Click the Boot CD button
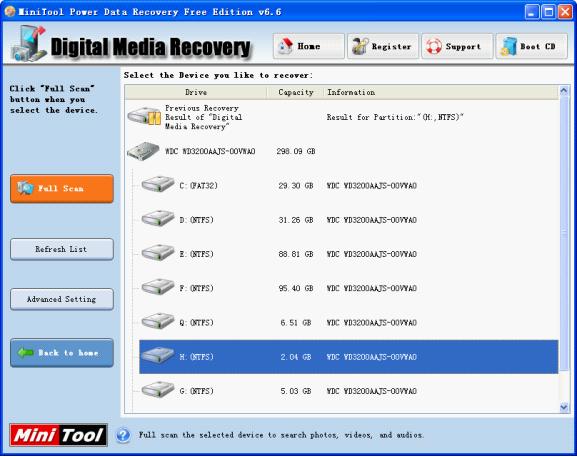577x457 pixels. point(531,46)
